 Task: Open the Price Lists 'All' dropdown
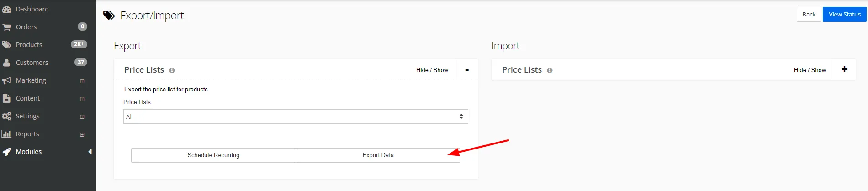click(x=295, y=117)
